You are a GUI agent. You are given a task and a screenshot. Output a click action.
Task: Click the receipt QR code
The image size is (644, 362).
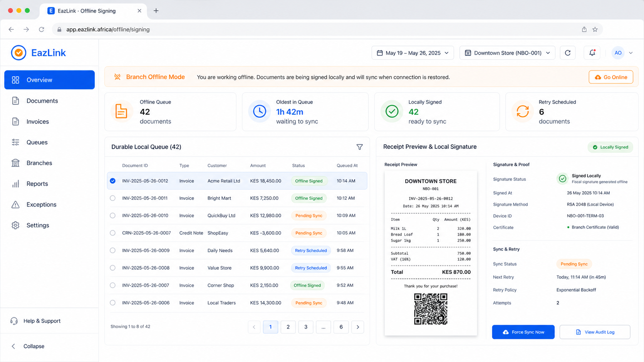431,309
